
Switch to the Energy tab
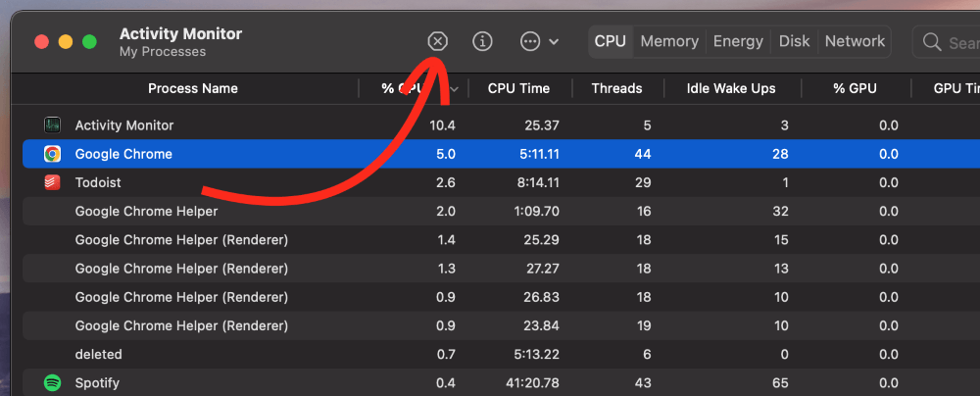738,41
